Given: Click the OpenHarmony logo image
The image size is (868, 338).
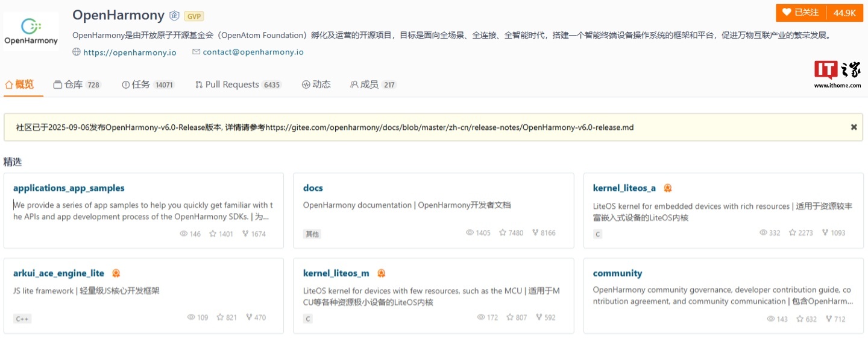Looking at the screenshot, I should click(x=31, y=31).
